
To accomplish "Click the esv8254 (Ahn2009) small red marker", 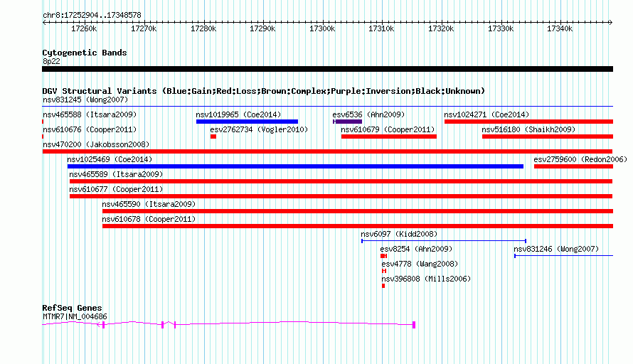I will tap(383, 256).
